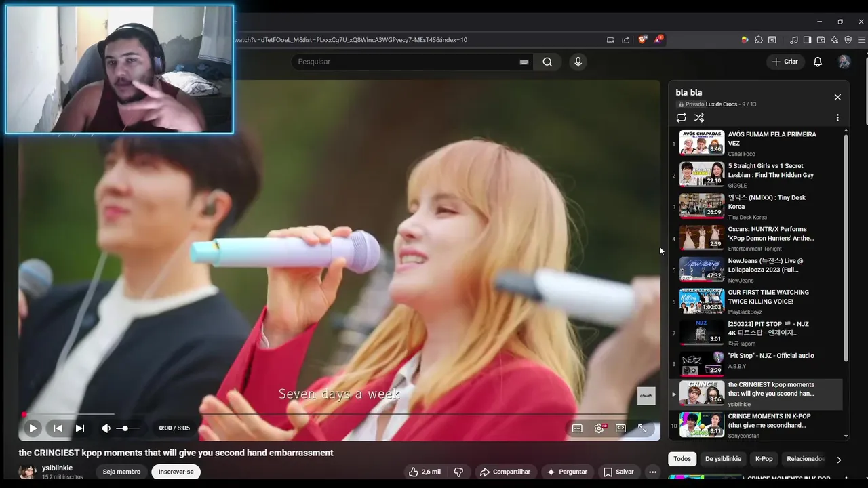The width and height of the screenshot is (868, 488).
Task: Click the video progress bar
Action: coord(339,414)
